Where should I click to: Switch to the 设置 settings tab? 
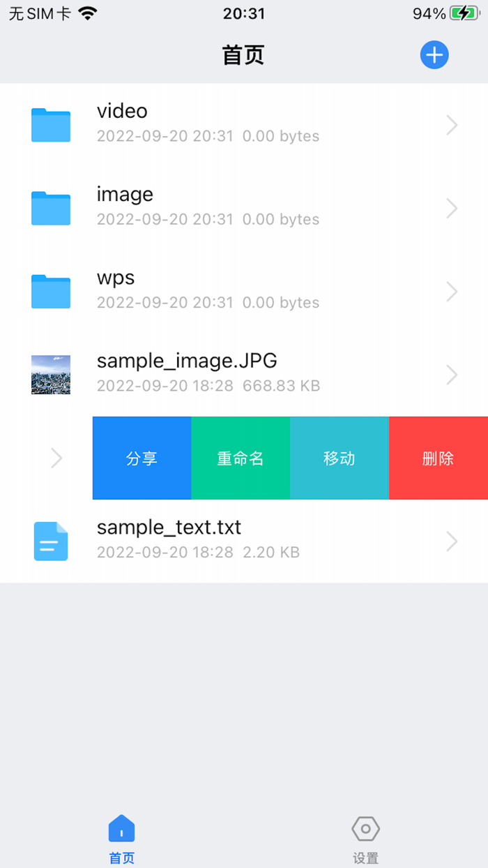tap(366, 839)
